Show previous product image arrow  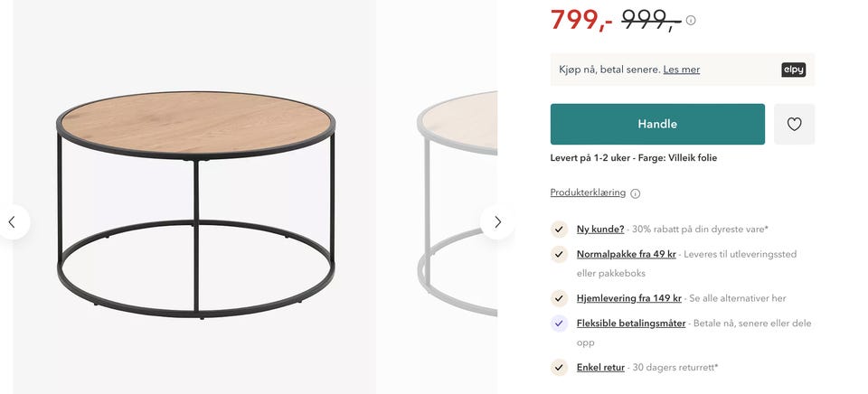[x=12, y=222]
